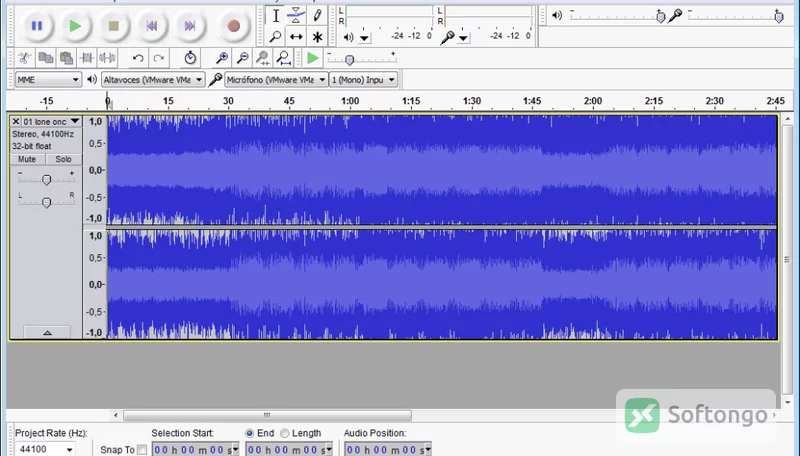Image resolution: width=800 pixels, height=456 pixels.
Task: Adjust the input microphone volume slider
Action: click(779, 17)
